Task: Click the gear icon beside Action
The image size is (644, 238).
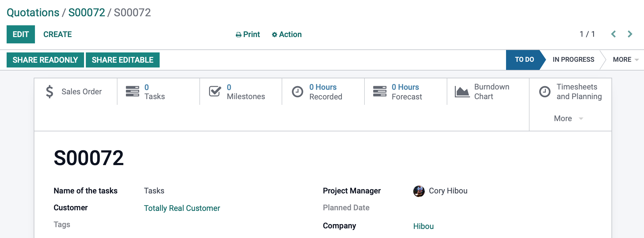Action: coord(274,35)
